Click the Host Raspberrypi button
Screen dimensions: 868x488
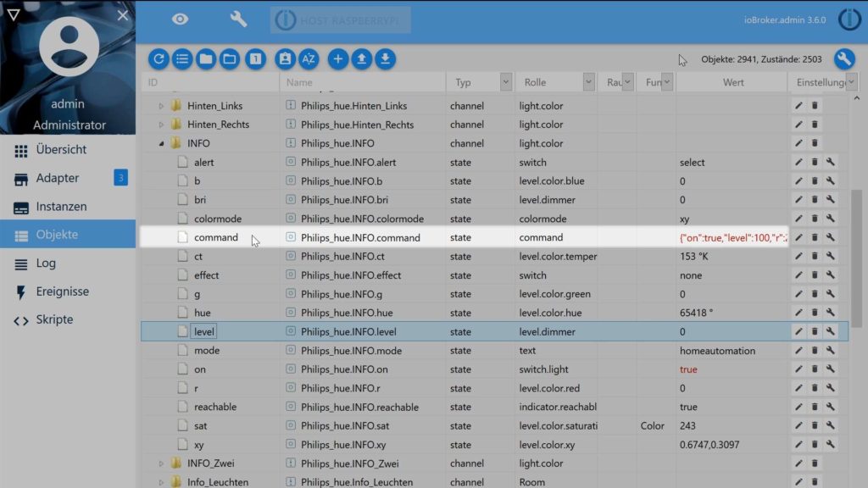click(341, 20)
